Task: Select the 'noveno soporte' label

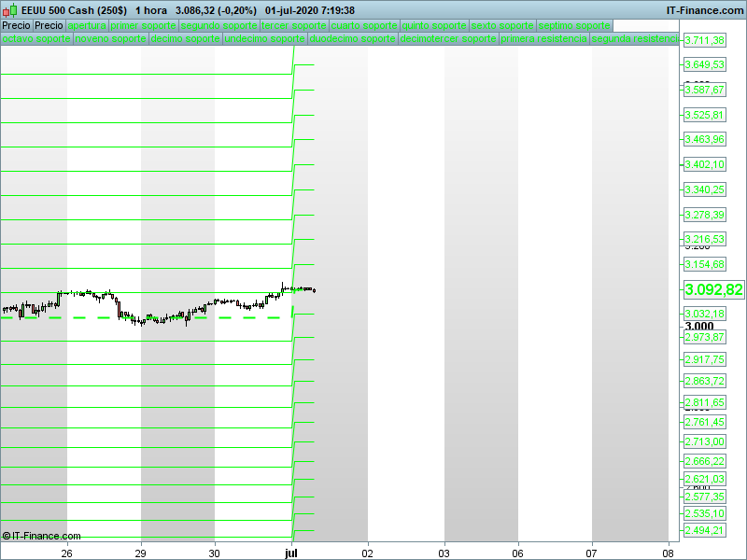Action: point(110,38)
